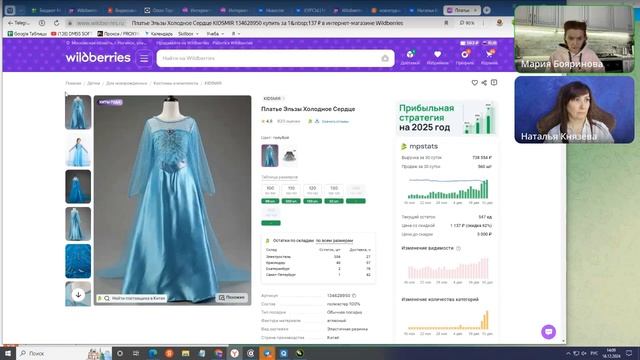Viewport: 640px width, 360px height.
Task: Open the 'по всем размерам' stock dropdown
Action: click(334, 241)
